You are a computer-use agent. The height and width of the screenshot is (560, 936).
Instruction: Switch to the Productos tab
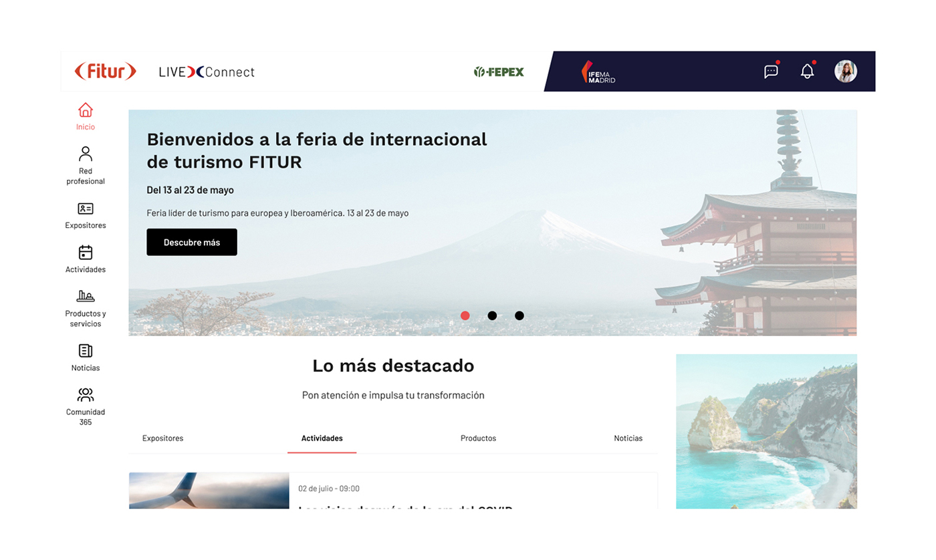478,438
